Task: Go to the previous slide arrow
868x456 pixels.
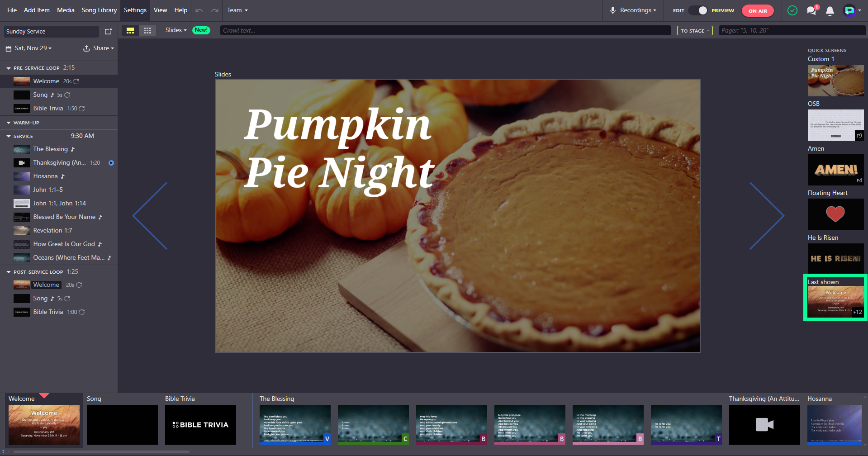Action: (x=150, y=216)
